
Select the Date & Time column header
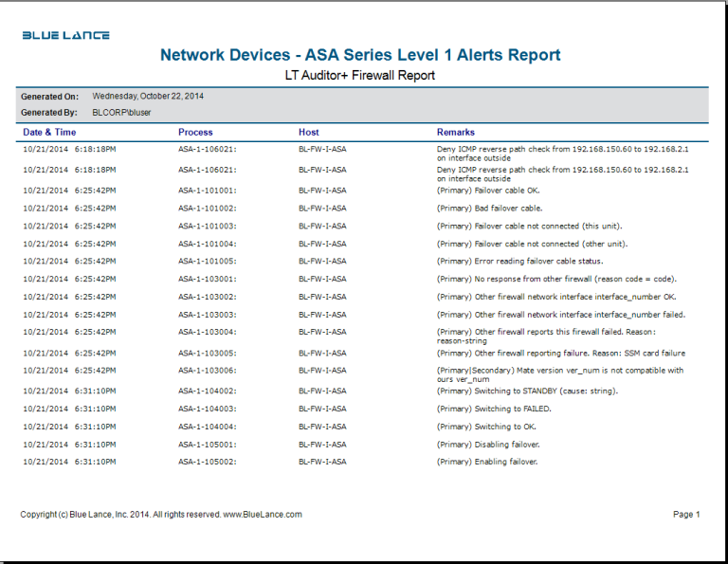coord(49,133)
